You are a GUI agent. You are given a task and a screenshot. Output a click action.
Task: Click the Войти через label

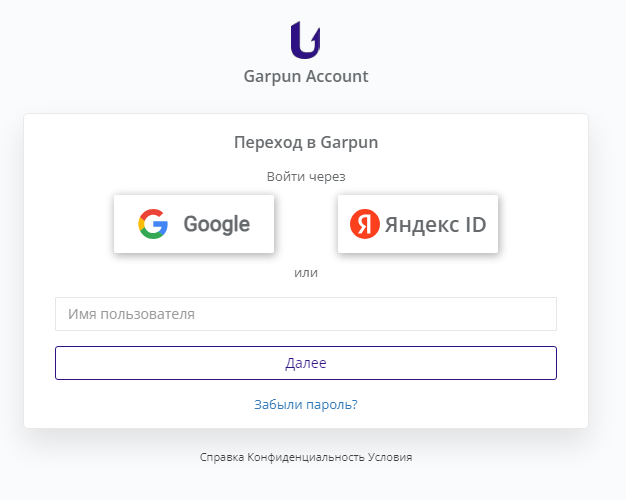coord(306,177)
